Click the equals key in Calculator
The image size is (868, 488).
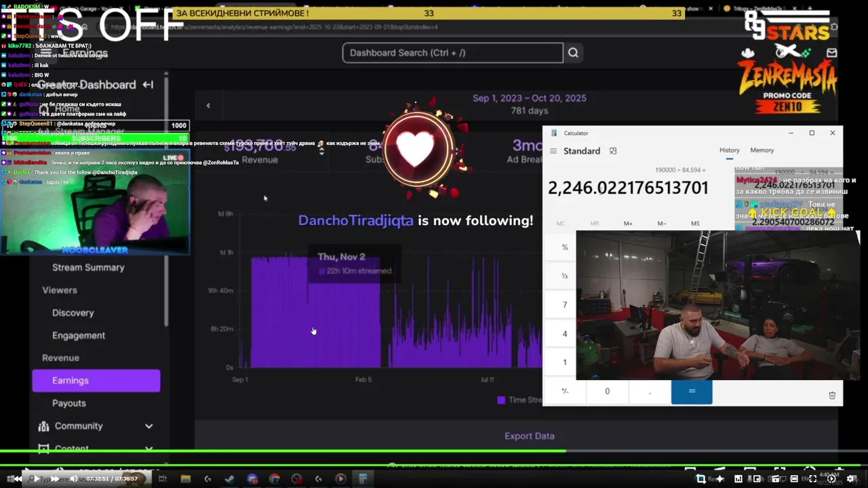tap(692, 391)
